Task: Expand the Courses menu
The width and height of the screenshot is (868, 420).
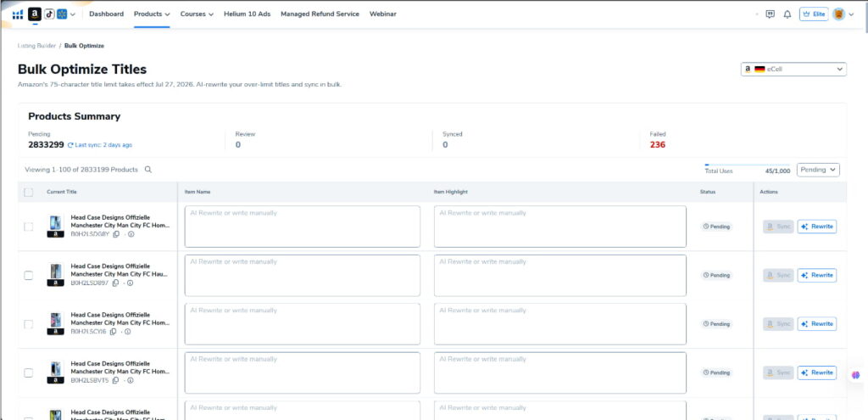Action: [197, 14]
